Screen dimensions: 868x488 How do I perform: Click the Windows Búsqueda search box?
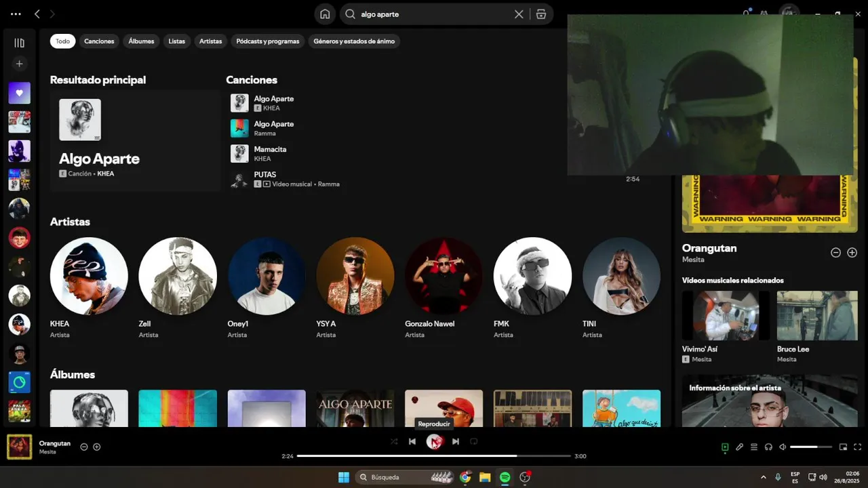click(x=405, y=477)
